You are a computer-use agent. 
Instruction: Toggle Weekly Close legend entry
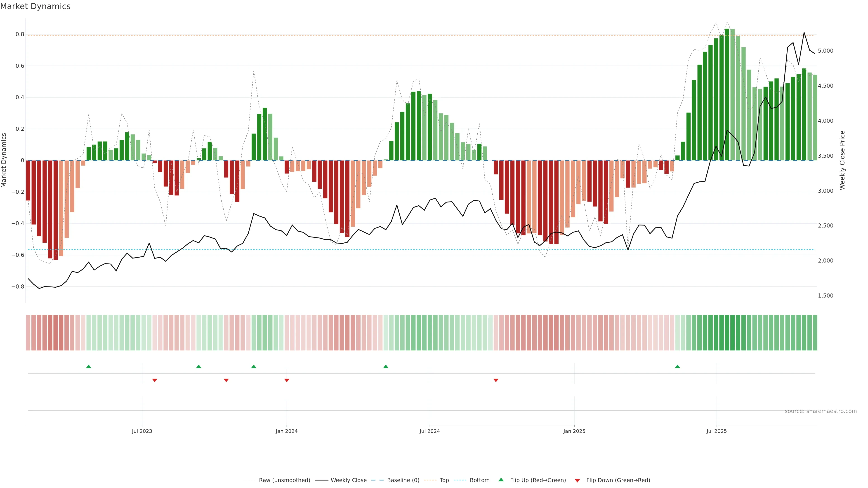[348, 480]
